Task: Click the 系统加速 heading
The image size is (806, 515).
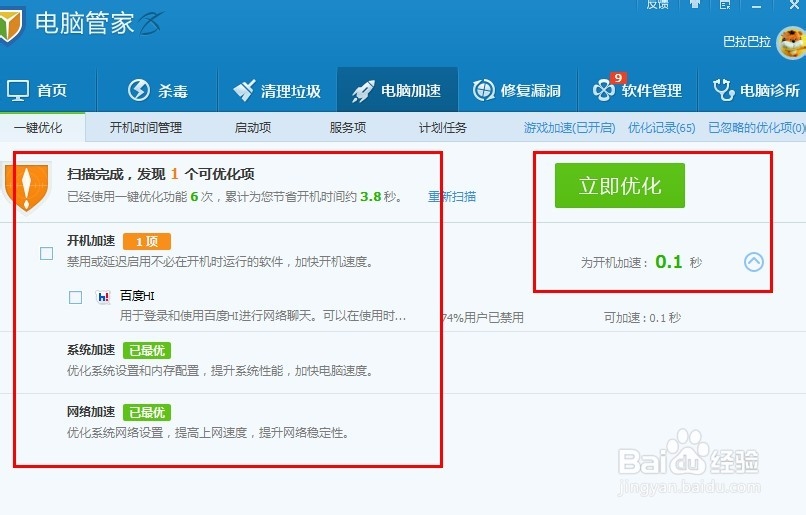Action: tap(91, 350)
